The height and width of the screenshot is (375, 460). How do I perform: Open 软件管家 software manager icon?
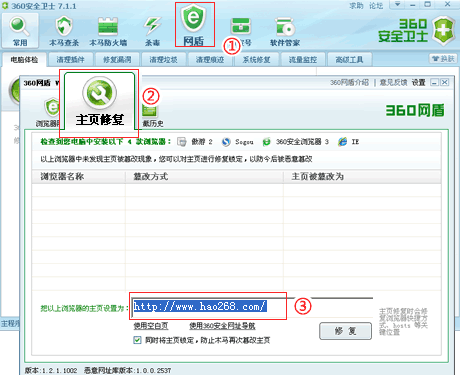tap(285, 27)
